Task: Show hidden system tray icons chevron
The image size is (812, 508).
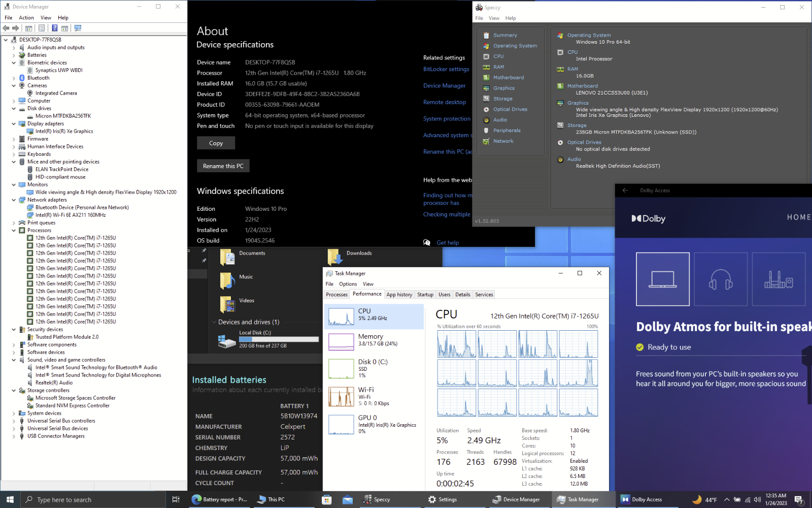Action: pos(727,499)
